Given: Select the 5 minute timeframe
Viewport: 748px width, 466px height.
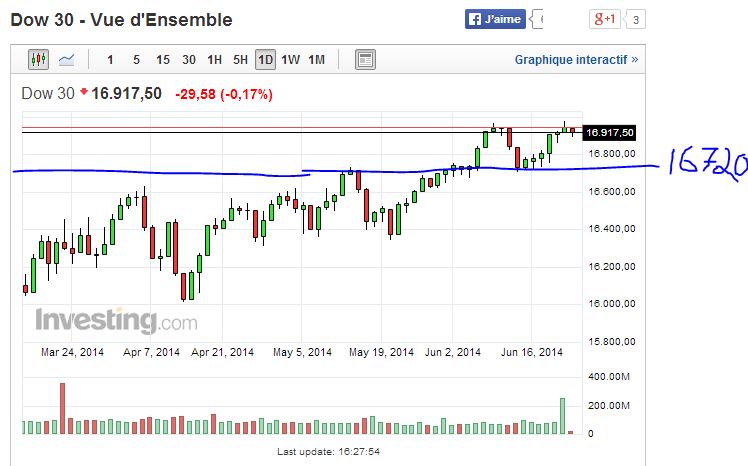Looking at the screenshot, I should 136,60.
